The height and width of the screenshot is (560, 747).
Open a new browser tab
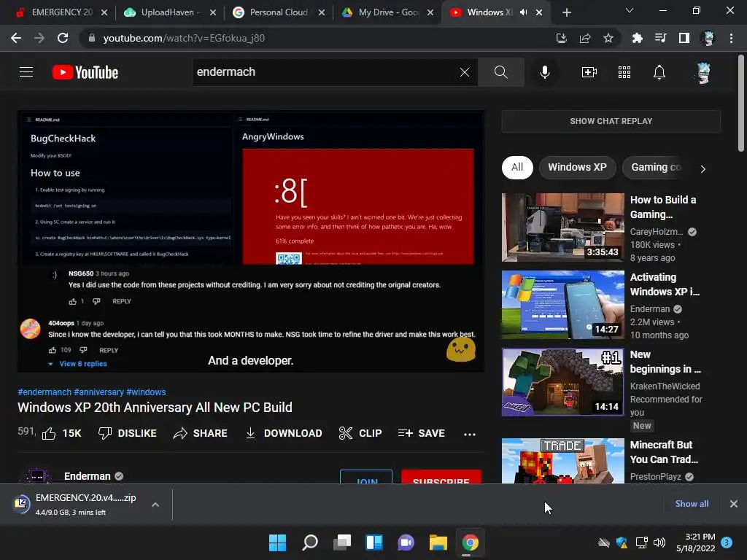[x=566, y=13]
